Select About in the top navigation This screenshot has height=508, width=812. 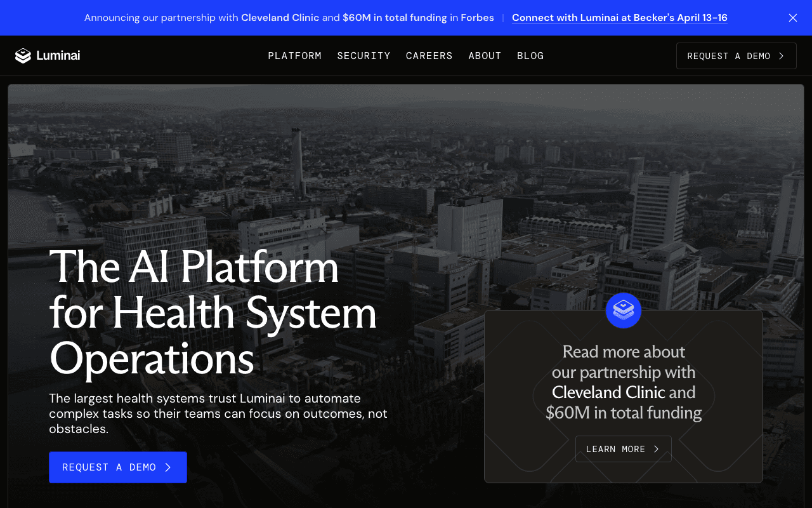click(485, 56)
